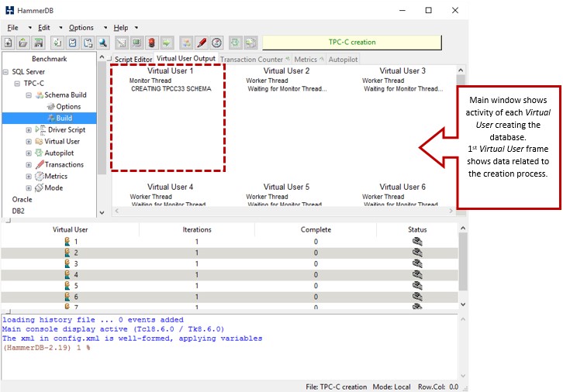This screenshot has width=563, height=392.
Task: Click the person icon of virtual user 4
Action: [x=67, y=275]
